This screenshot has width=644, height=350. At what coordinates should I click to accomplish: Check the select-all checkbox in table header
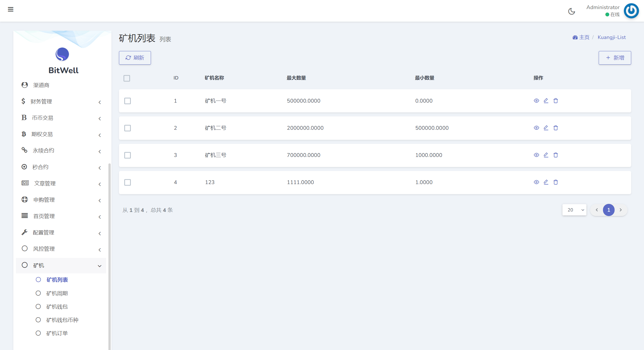127,78
